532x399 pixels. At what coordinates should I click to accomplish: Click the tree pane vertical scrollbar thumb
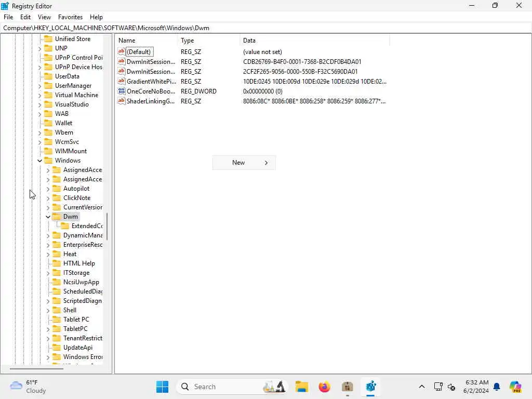click(107, 226)
